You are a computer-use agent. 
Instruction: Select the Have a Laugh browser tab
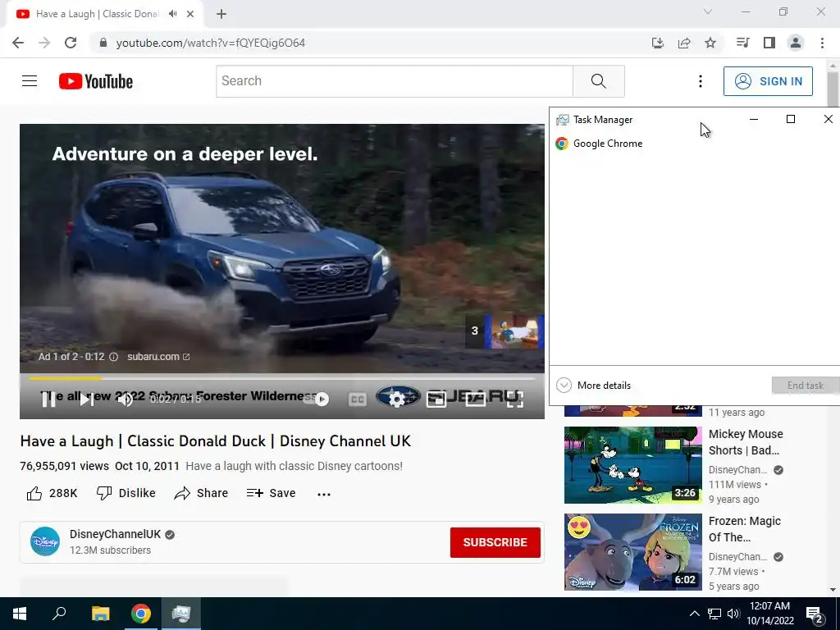point(105,14)
